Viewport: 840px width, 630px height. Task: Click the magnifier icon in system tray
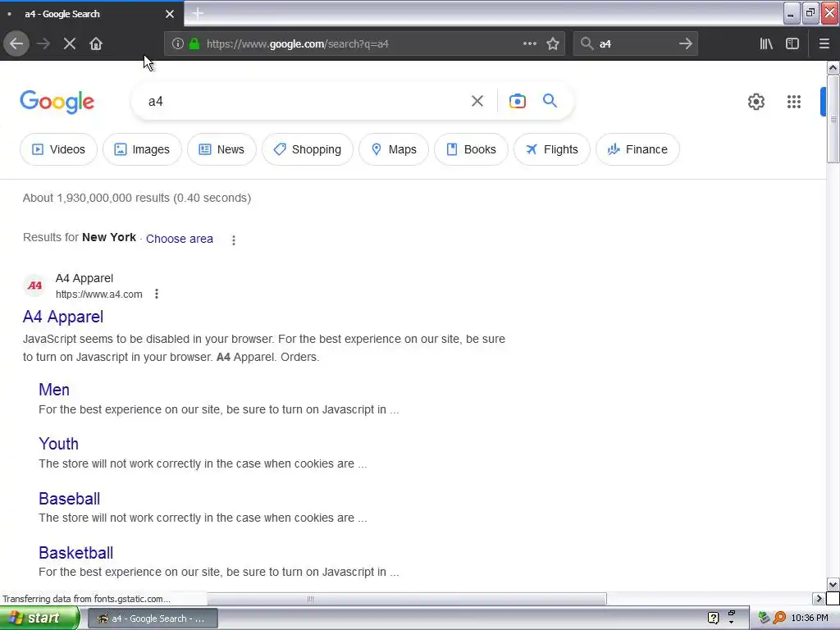779,619
